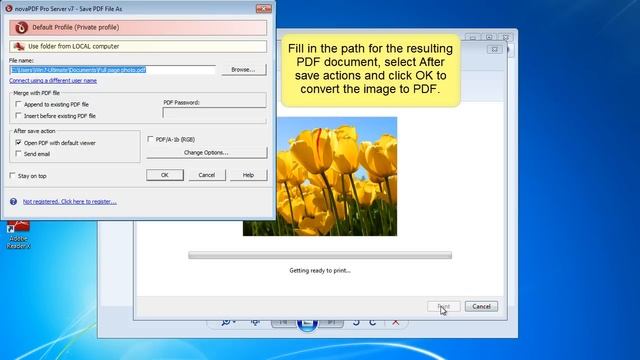
Task: Click the Default Profile header bar
Action: (x=138, y=28)
